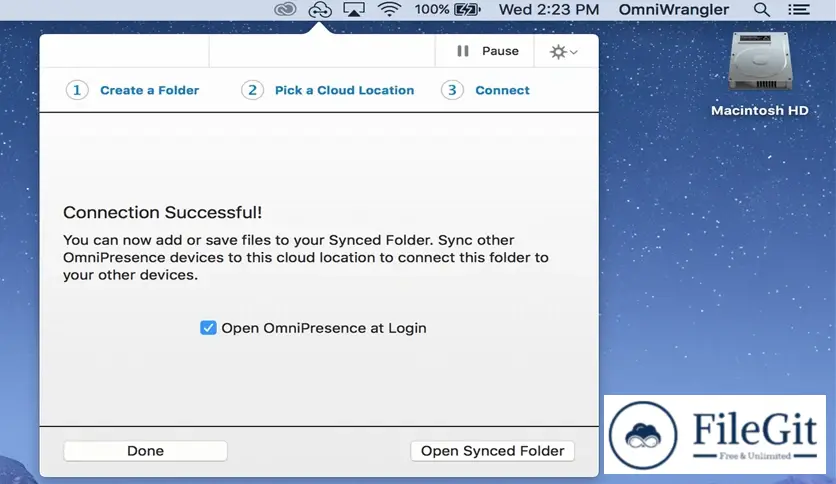Pause OmniPresence syncing
This screenshot has width=836, height=484.
pyautogui.click(x=487, y=51)
